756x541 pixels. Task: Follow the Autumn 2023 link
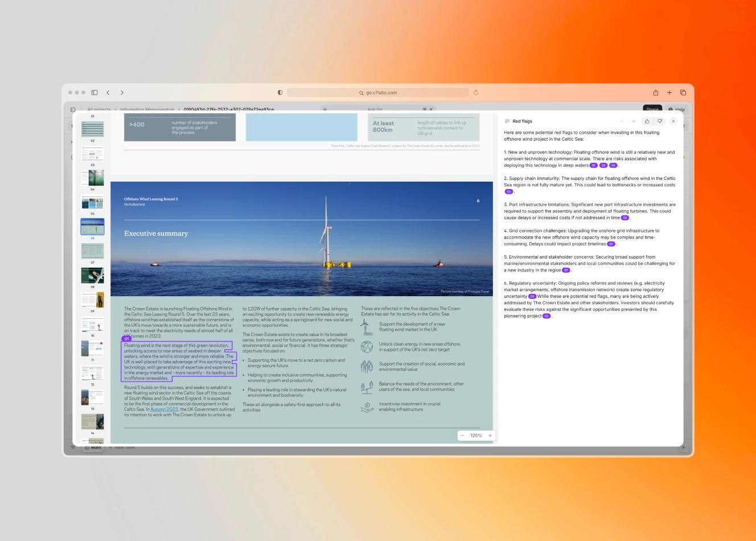coord(164,409)
